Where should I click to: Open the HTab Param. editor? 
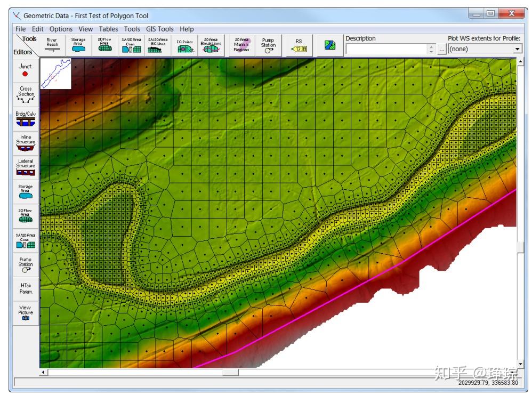click(26, 288)
